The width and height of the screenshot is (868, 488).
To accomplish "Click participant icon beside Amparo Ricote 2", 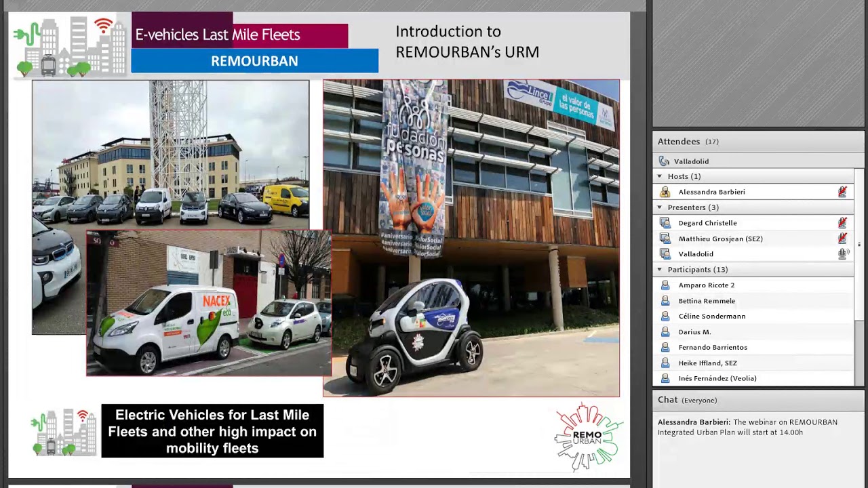I will [x=665, y=285].
